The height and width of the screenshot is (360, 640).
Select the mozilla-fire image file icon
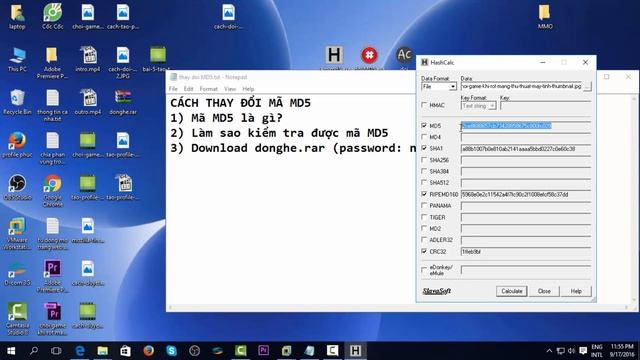click(88, 230)
